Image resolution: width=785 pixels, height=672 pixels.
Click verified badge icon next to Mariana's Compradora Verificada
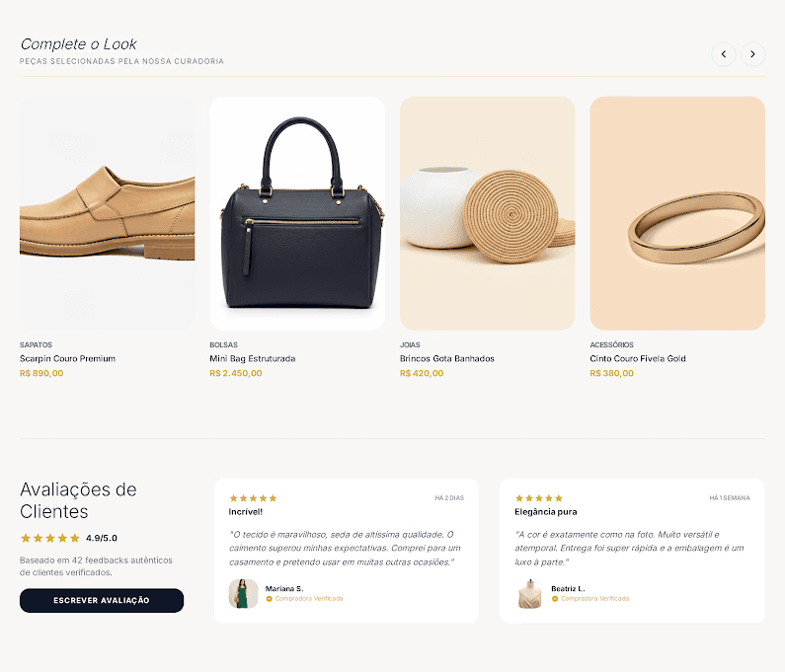pyautogui.click(x=269, y=599)
